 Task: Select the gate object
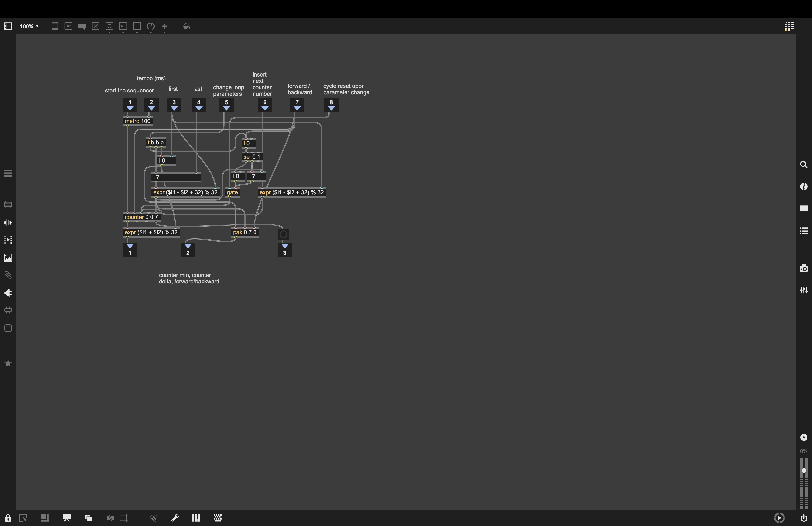tap(233, 192)
